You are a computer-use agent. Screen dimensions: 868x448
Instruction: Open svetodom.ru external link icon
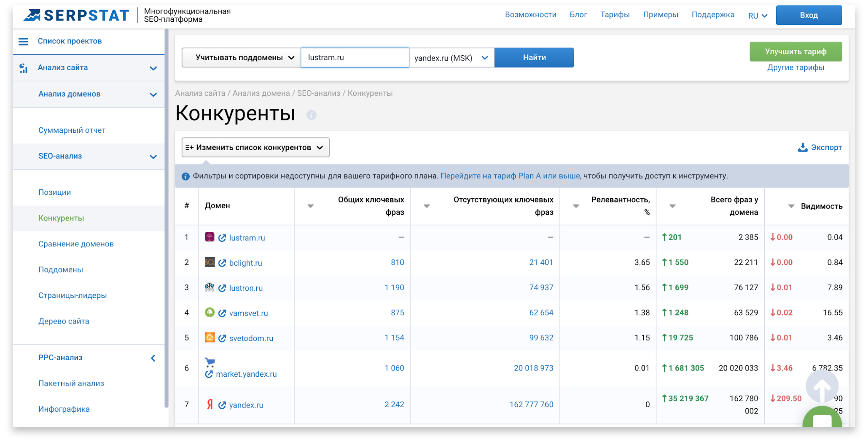tap(222, 338)
